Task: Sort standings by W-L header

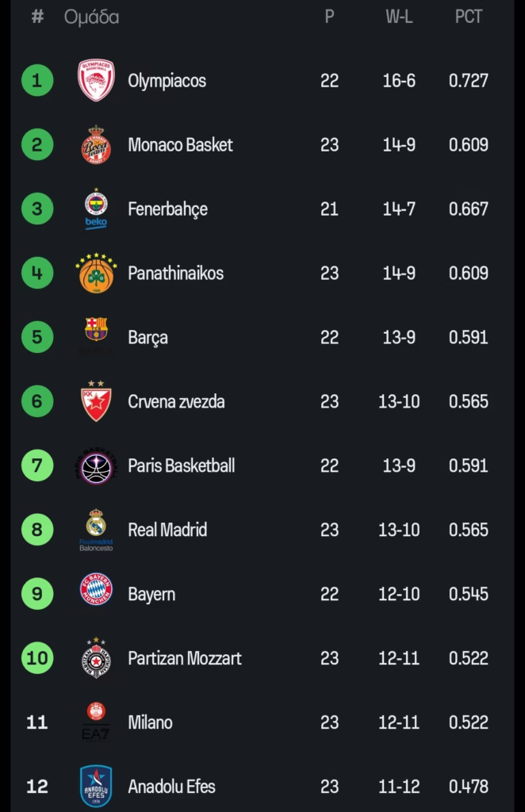Action: [x=399, y=17]
